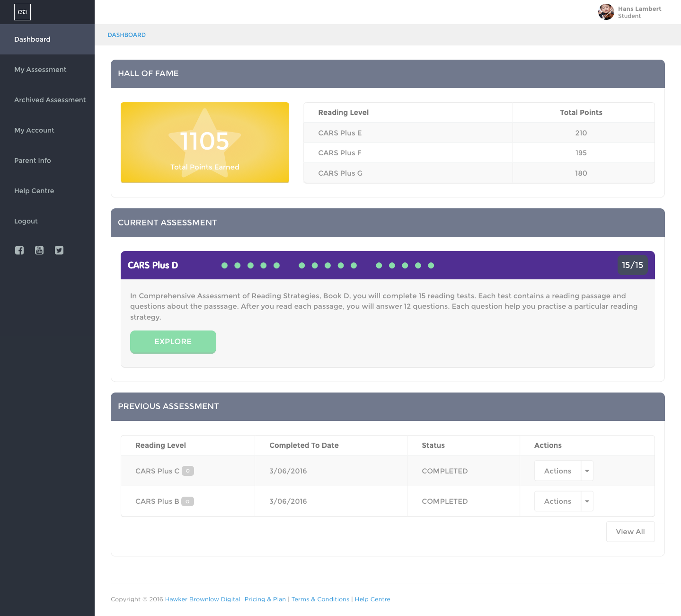Click the Actions button for CARS Plus C
Screen dimensions: 681x616
557,471
